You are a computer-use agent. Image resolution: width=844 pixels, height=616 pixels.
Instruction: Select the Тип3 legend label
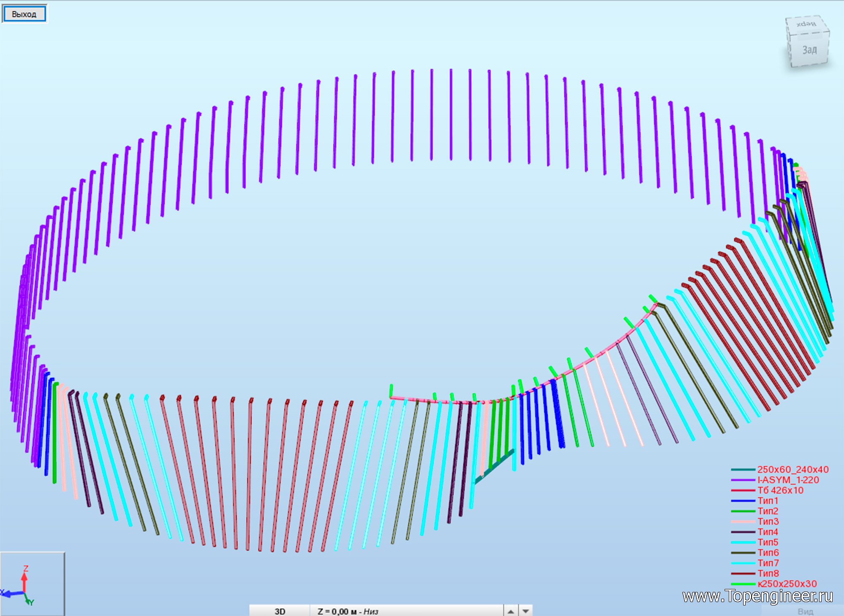click(x=768, y=521)
